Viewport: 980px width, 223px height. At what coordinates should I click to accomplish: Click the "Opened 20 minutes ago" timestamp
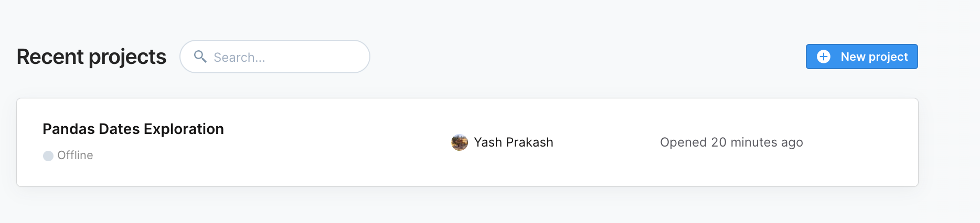(731, 142)
